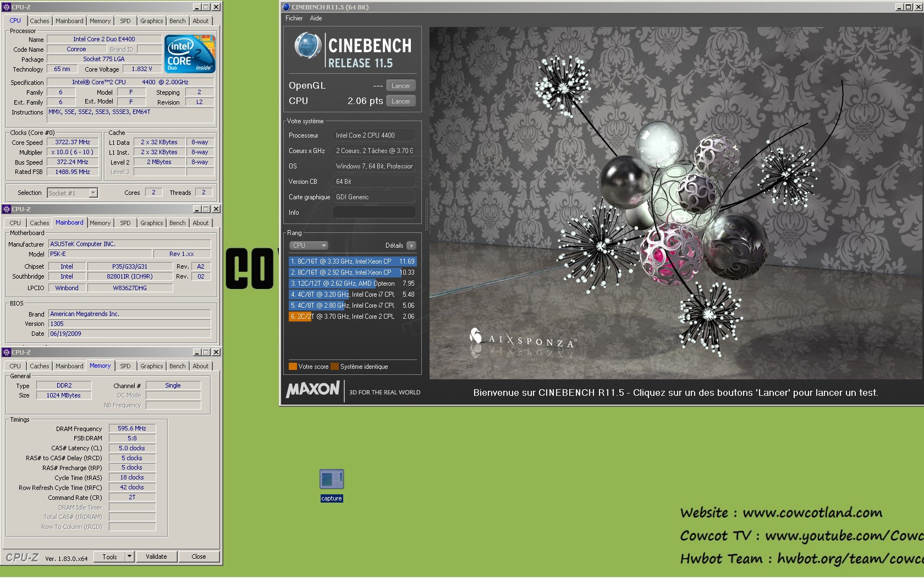Click the Validate button in CPU-Z

point(156,557)
